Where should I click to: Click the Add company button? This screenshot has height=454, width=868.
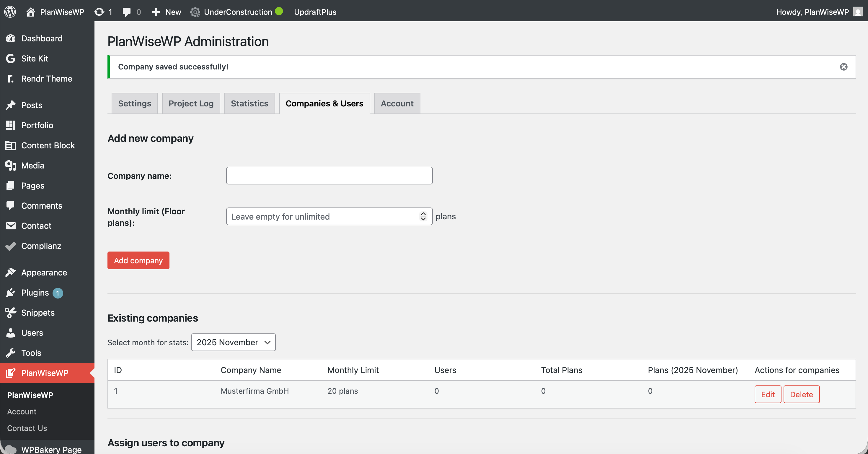coord(138,260)
